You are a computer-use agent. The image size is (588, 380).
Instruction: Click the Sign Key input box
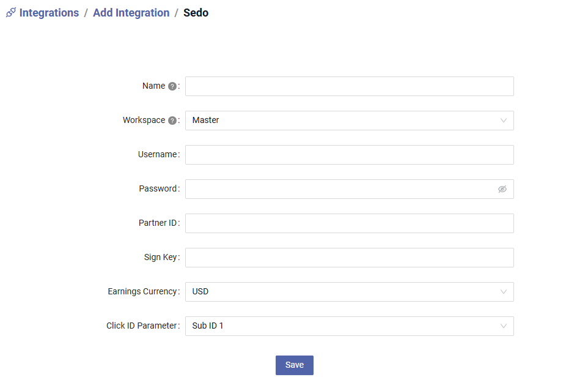coord(350,258)
